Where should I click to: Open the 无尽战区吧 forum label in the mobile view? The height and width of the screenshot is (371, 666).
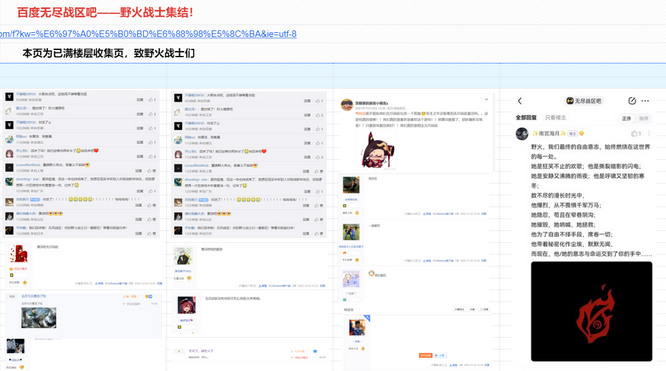point(584,101)
